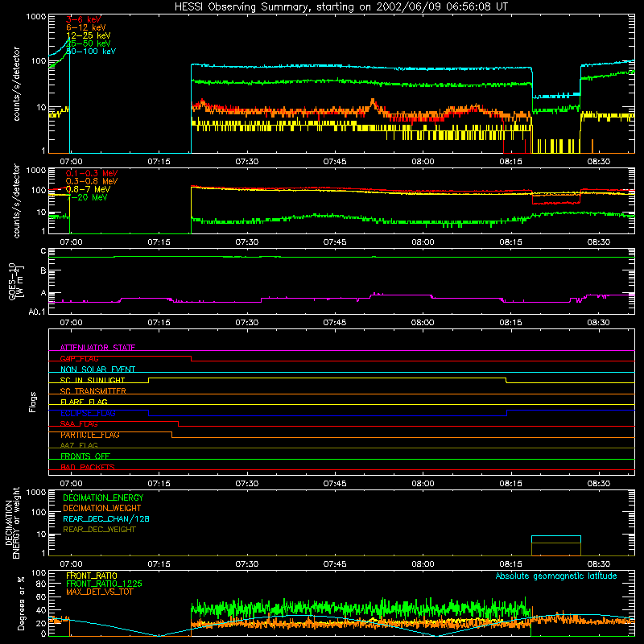
Task: Click 08:15 tick under top plot
Action: click(510, 162)
